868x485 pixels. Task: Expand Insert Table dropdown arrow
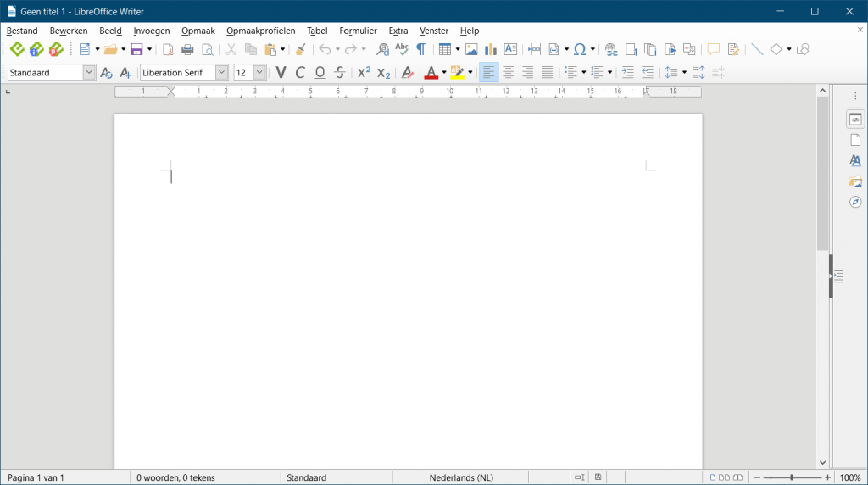(x=457, y=50)
